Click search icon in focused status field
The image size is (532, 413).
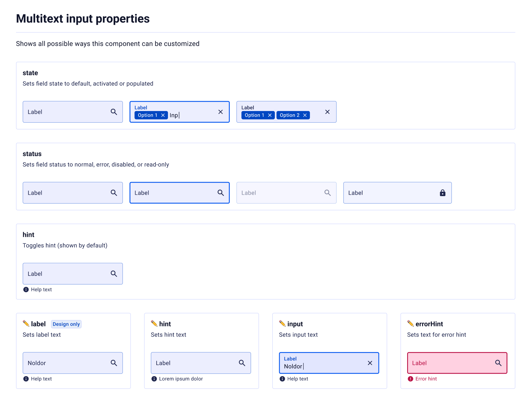pos(221,193)
